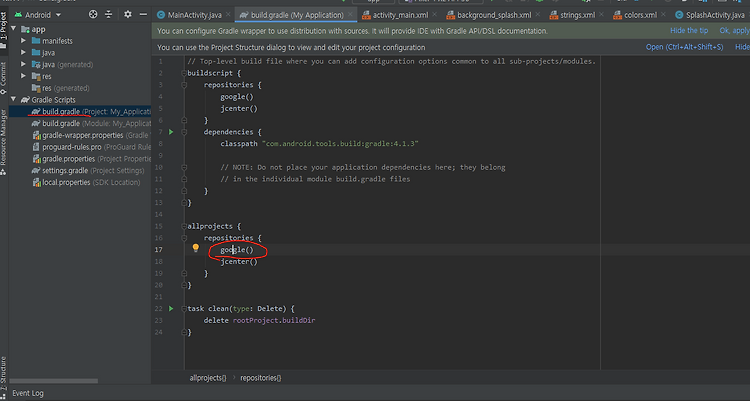
Task: Expand the res folder
Action: (x=23, y=76)
